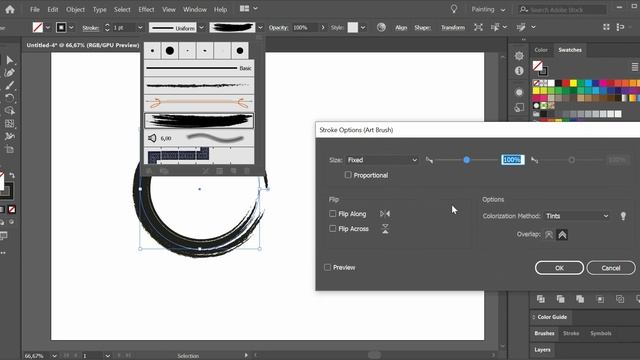This screenshot has height=360, width=640.
Task: Open the Effect menu
Action: click(x=146, y=9)
